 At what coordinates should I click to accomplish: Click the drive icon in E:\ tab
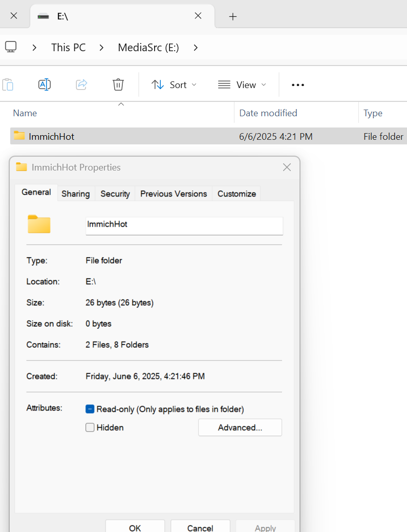point(43,16)
